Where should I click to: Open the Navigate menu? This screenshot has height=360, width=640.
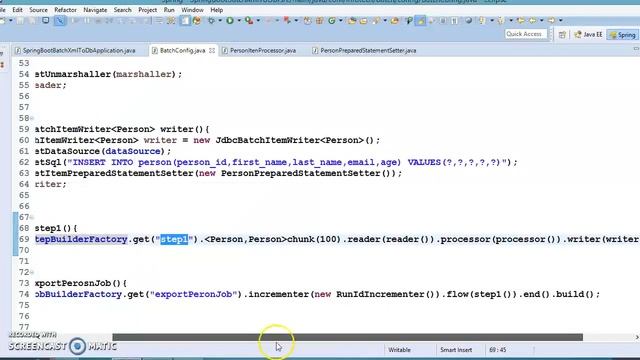point(95,10)
